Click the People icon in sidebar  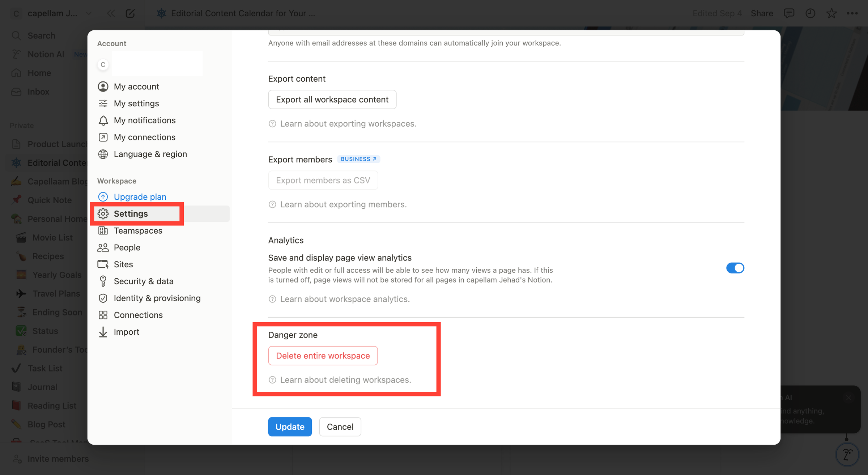coord(103,247)
